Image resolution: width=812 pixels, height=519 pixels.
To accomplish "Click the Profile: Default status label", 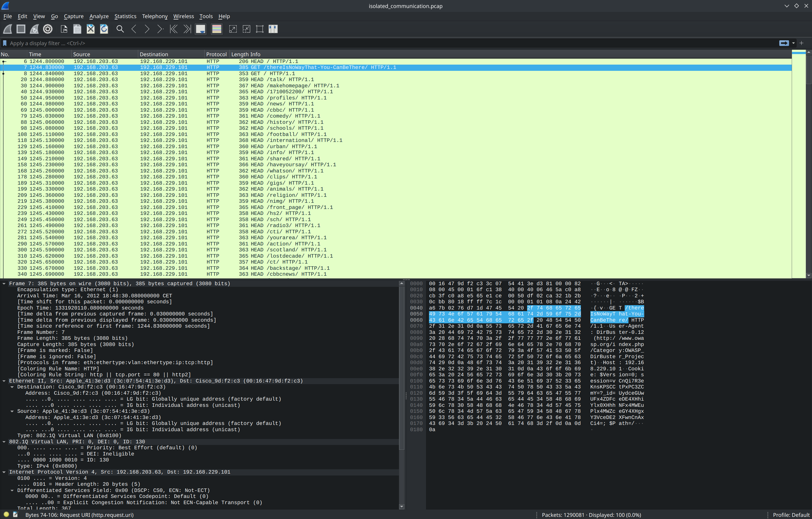I will 791,515.
